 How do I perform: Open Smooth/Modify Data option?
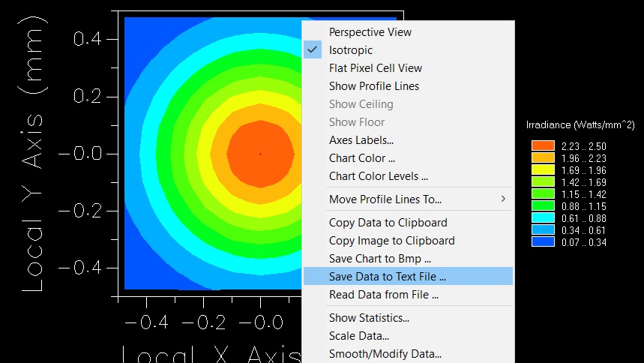408,354
